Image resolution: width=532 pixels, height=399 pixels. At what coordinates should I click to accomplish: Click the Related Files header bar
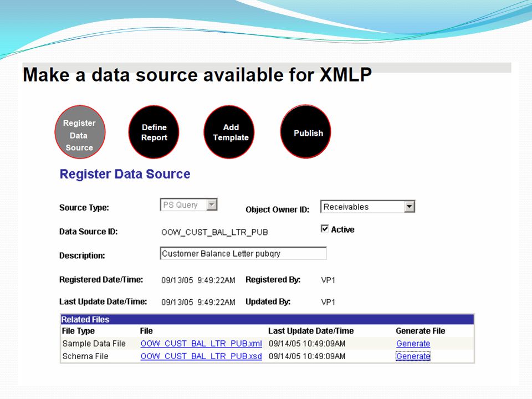[267, 319]
